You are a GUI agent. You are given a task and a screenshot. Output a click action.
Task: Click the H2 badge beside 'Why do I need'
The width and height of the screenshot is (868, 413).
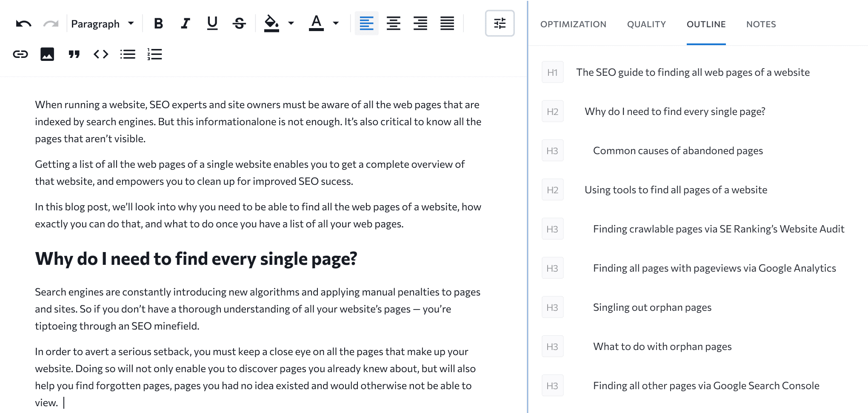(552, 112)
